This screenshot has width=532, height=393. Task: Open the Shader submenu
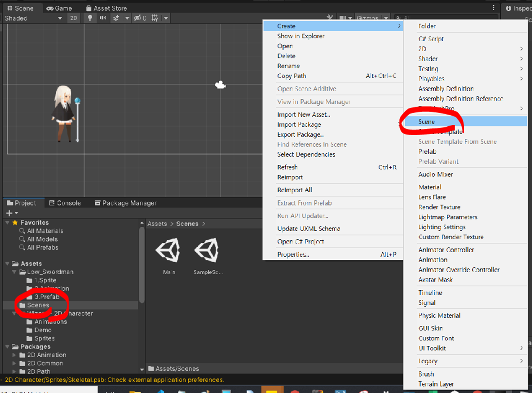point(465,59)
